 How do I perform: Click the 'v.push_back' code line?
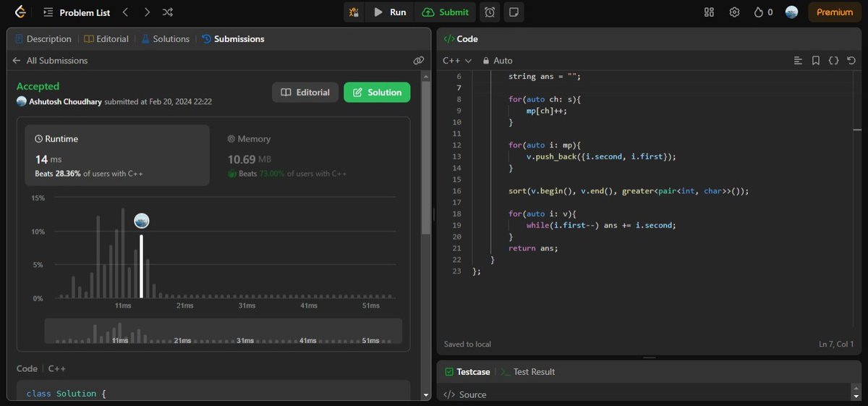[x=601, y=156]
